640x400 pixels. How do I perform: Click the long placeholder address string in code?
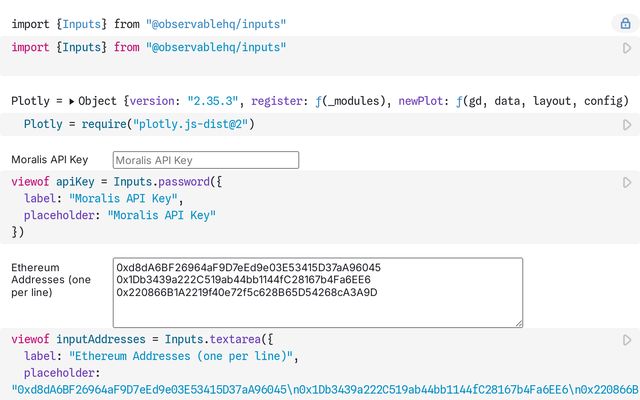[325, 389]
